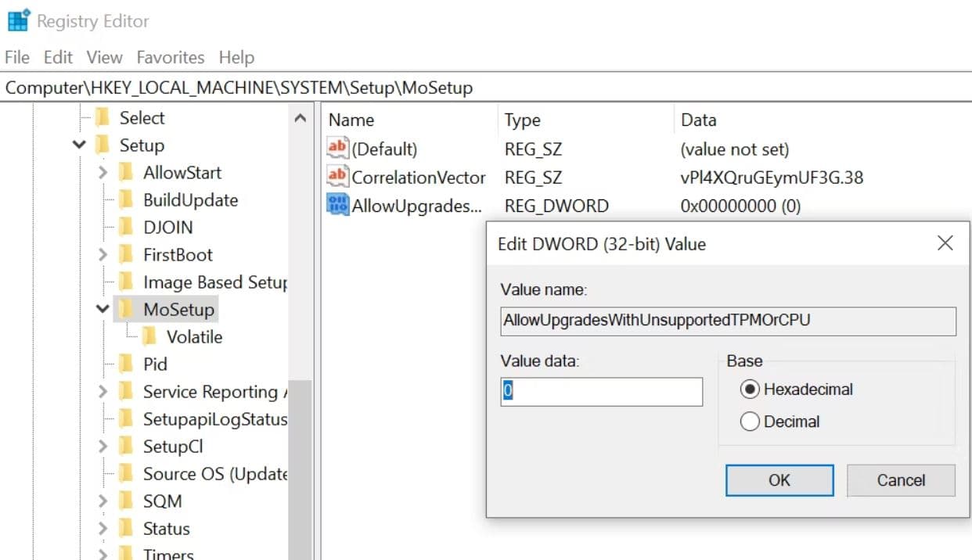The width and height of the screenshot is (972, 560).
Task: Click inside the Value data field
Action: tap(600, 391)
